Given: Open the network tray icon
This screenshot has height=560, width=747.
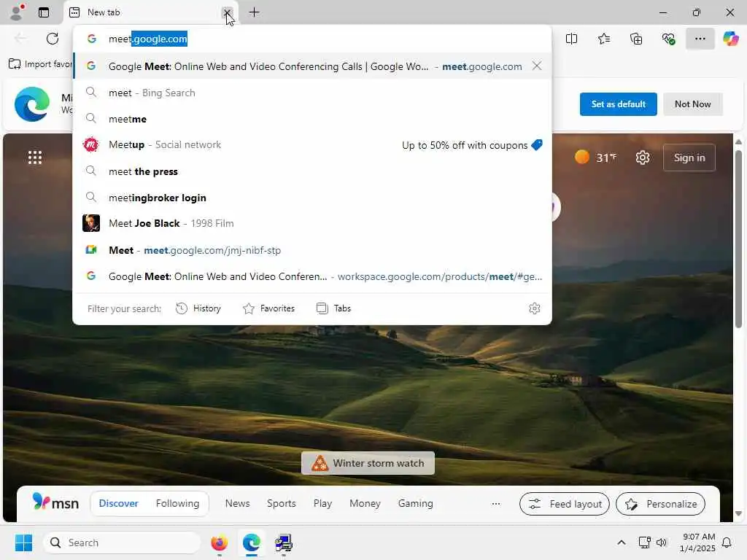Looking at the screenshot, I should pos(644,542).
